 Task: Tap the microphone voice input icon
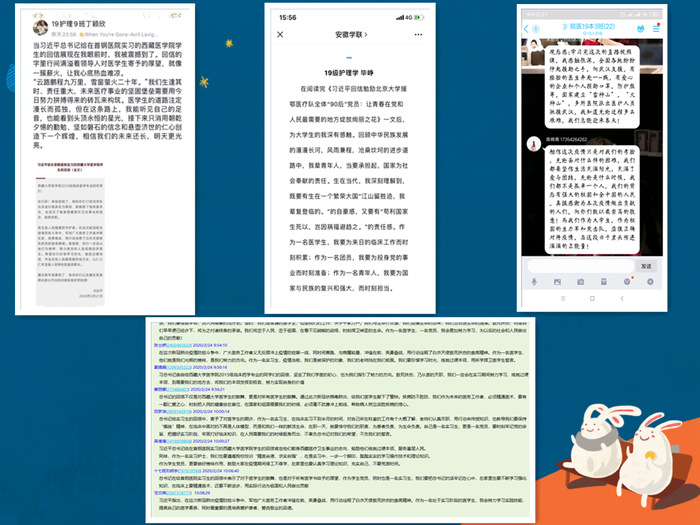click(532, 283)
